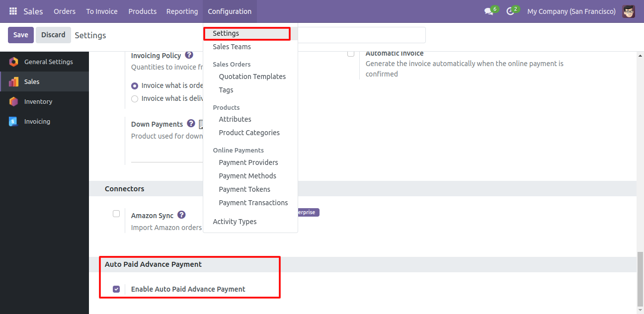Image resolution: width=644 pixels, height=314 pixels.
Task: Open the chat messages icon
Action: (x=488, y=11)
